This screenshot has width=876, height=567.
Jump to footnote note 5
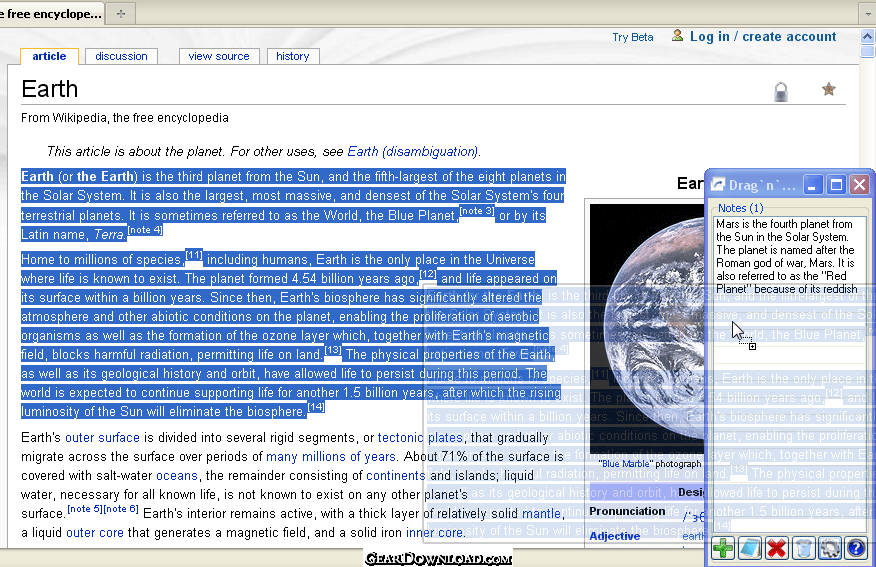[x=84, y=508]
